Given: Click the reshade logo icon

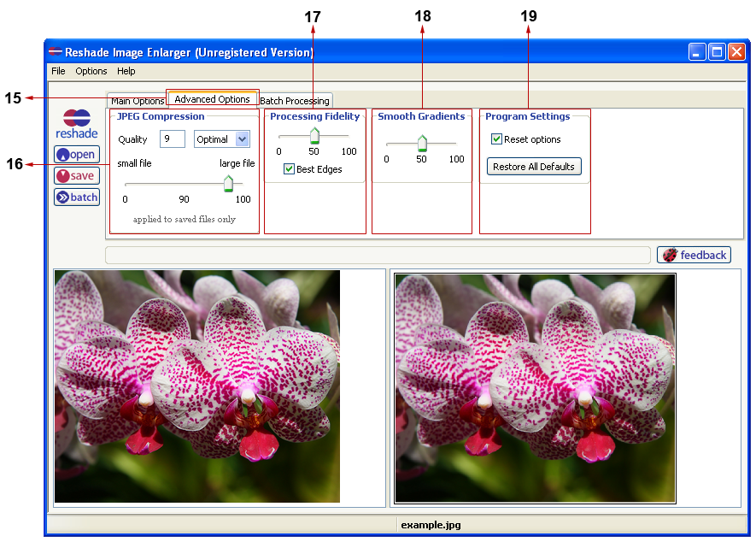Looking at the screenshot, I should (77, 124).
